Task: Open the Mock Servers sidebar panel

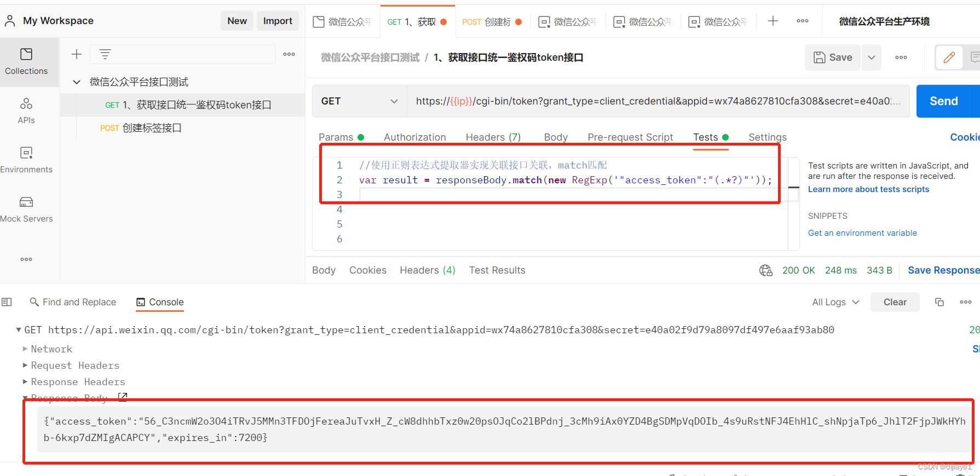Action: pyautogui.click(x=26, y=210)
